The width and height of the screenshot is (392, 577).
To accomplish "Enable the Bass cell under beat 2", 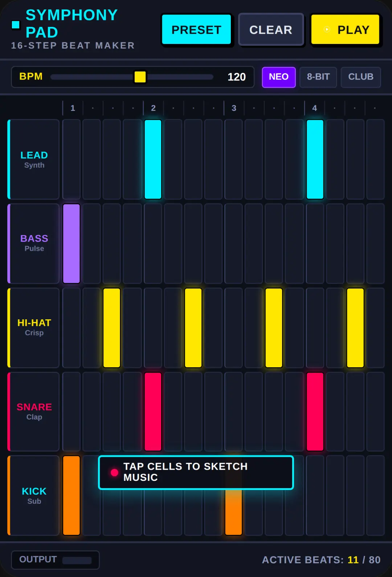I will coord(153,244).
